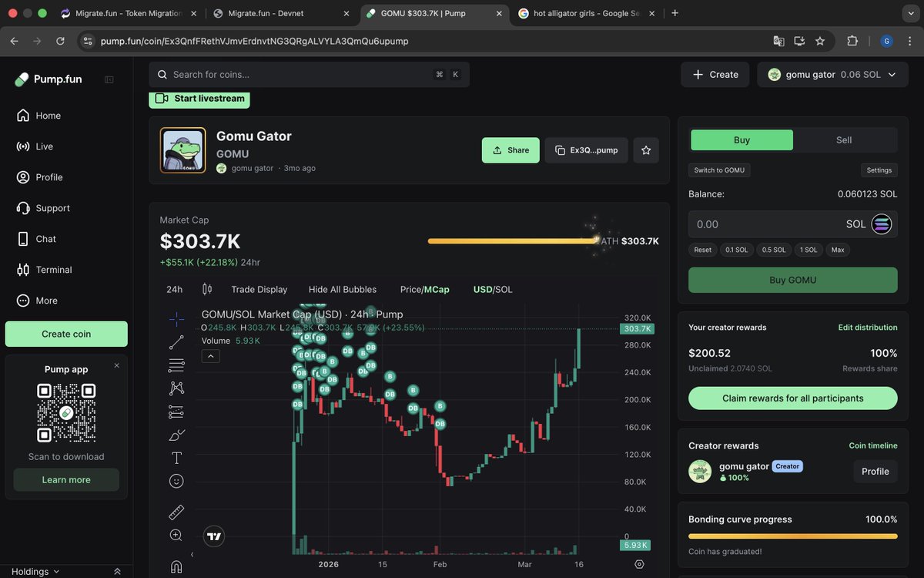Toggle Trade Display on chart
The height and width of the screenshot is (578, 924).
point(259,289)
